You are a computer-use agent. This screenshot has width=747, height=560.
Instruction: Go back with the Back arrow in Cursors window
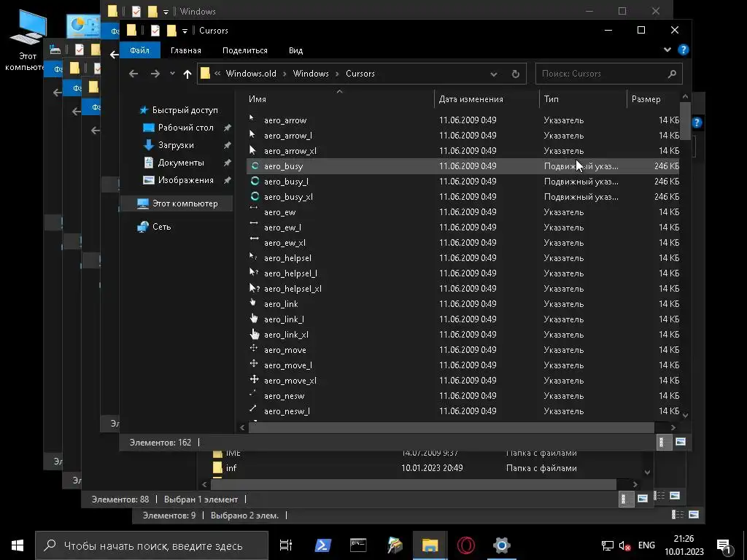133,74
